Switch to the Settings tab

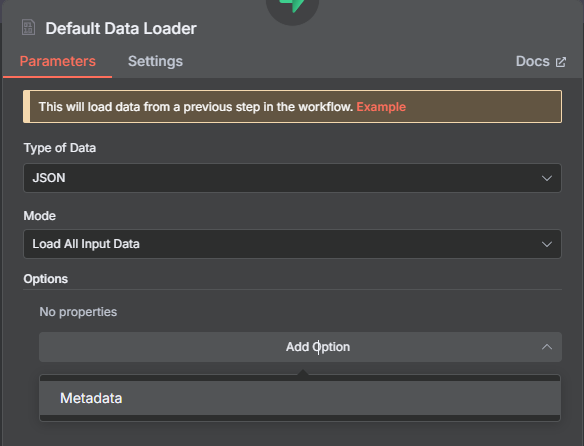pyautogui.click(x=155, y=61)
